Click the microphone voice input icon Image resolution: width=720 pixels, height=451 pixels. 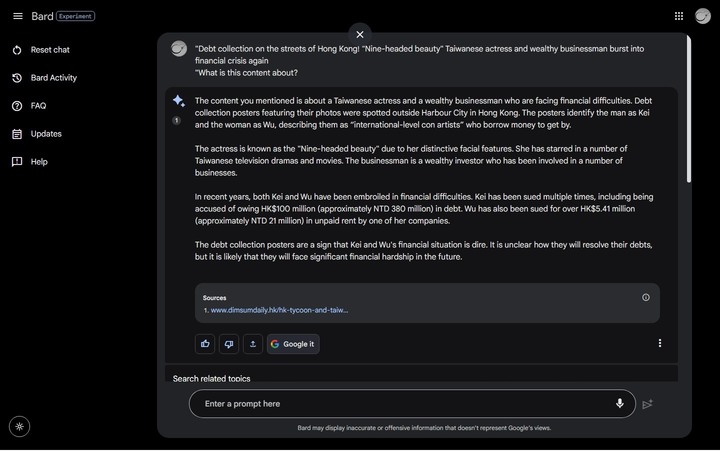point(619,404)
